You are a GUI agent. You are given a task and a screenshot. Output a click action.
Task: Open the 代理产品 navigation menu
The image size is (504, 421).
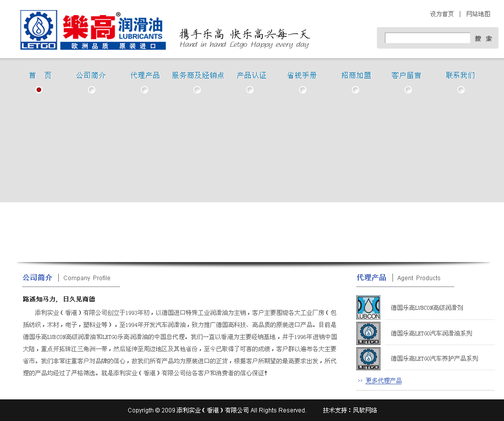[145, 75]
